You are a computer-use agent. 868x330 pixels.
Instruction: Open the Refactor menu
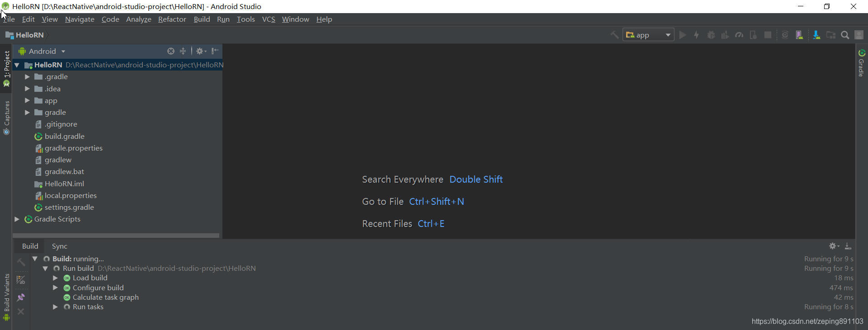[172, 19]
